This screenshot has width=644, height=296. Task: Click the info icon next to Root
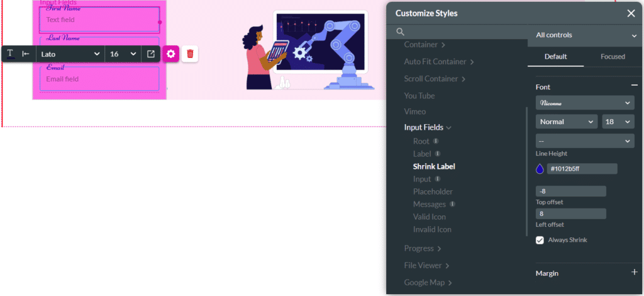[435, 141]
